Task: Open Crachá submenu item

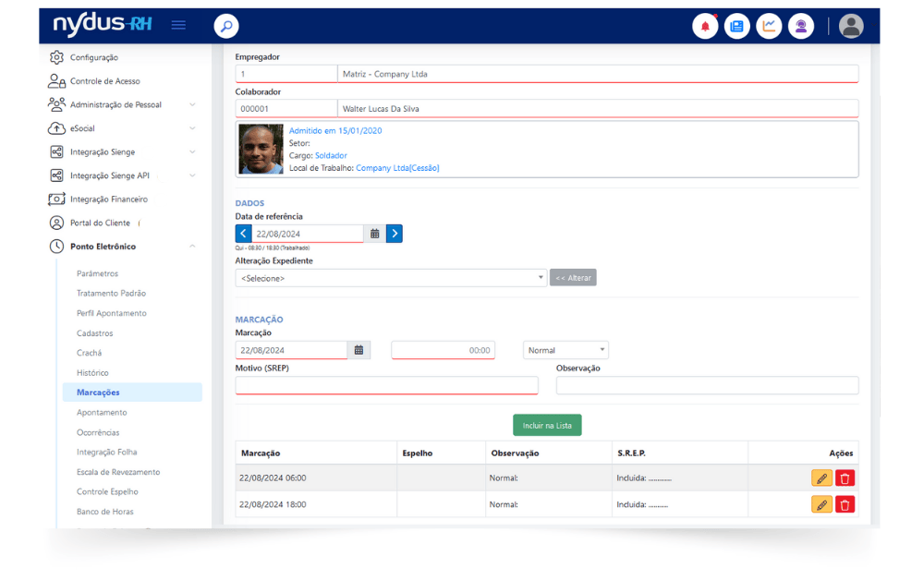Action: click(x=89, y=353)
